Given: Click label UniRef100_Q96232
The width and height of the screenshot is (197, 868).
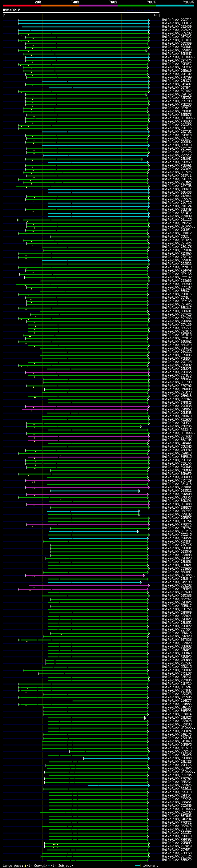Looking at the screenshot, I should [177, 812].
